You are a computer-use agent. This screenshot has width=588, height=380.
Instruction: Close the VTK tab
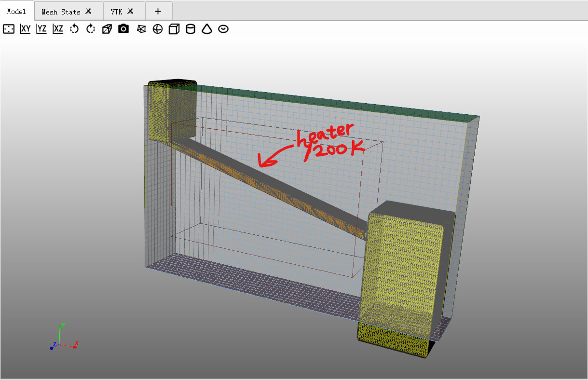(130, 12)
